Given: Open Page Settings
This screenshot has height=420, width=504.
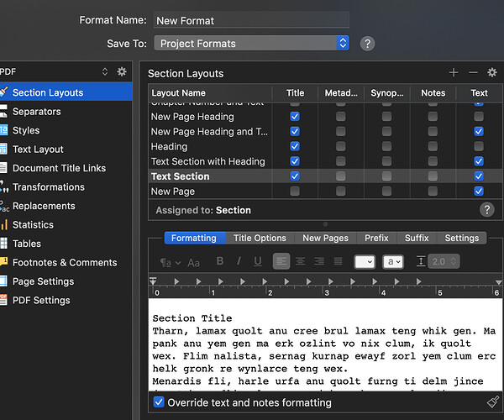Looking at the screenshot, I should [43, 281].
